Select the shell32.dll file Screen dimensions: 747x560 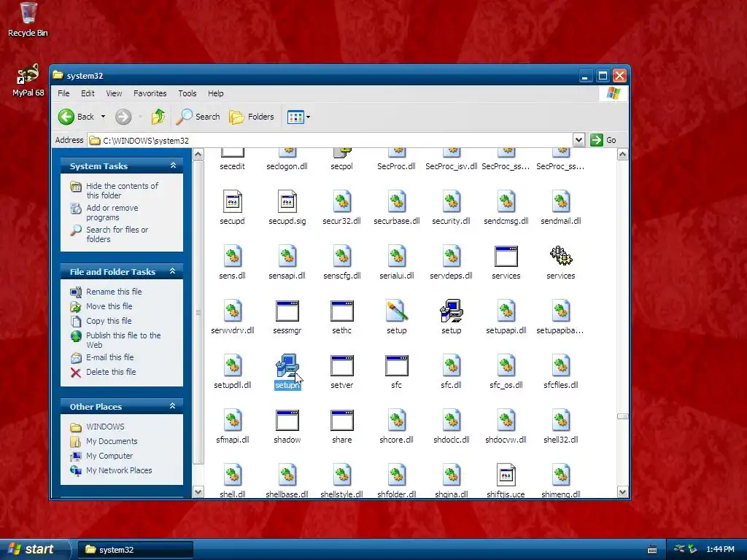click(x=561, y=427)
